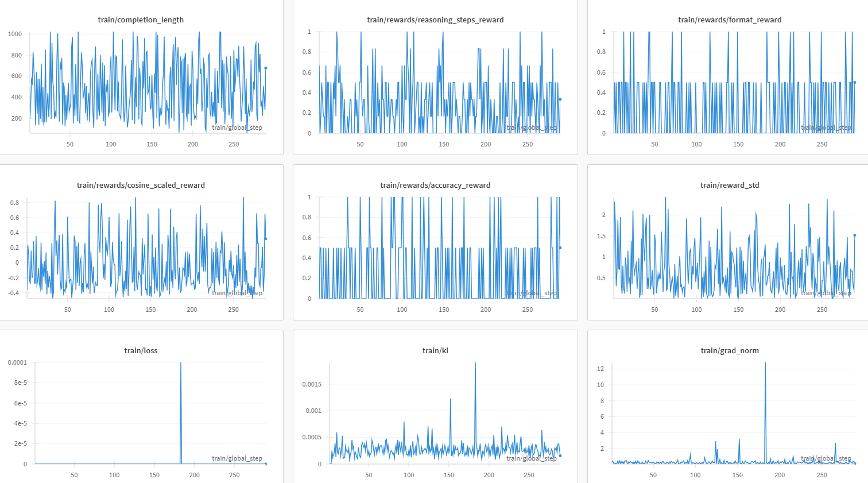Image resolution: width=868 pixels, height=483 pixels.
Task: Click the train/rewards/accuracy_reward chart title
Action: point(435,185)
